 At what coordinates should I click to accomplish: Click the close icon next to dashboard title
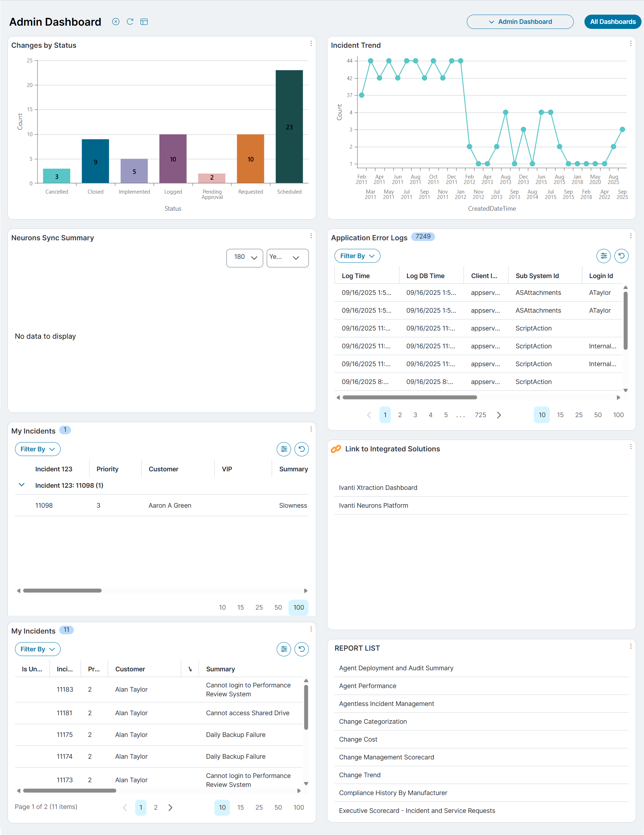click(116, 22)
